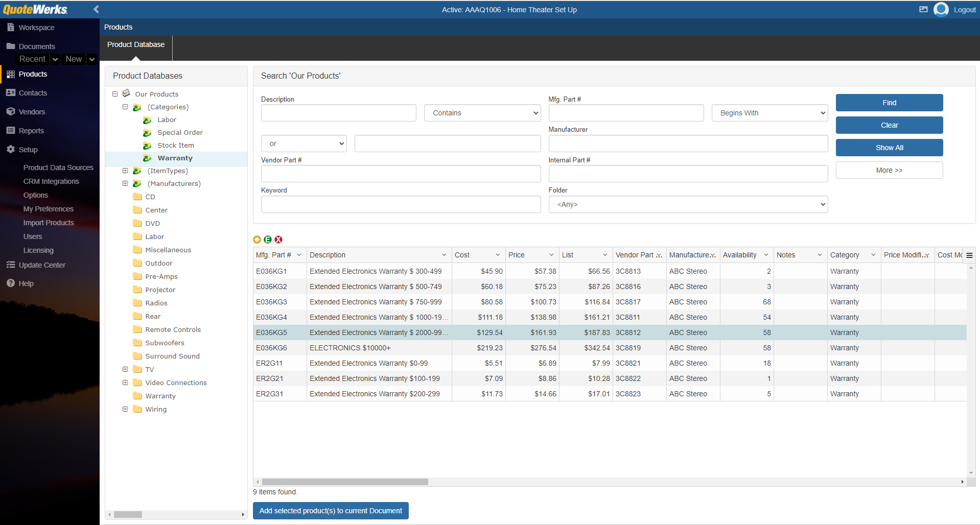Click the Documents folder icon
Image resolution: width=980 pixels, height=525 pixels.
pos(10,46)
